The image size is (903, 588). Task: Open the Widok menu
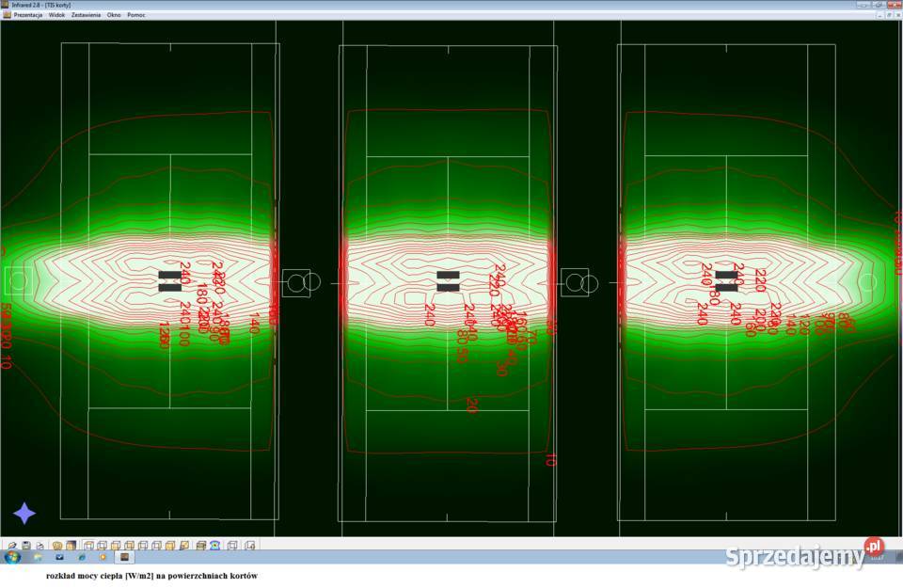point(56,15)
